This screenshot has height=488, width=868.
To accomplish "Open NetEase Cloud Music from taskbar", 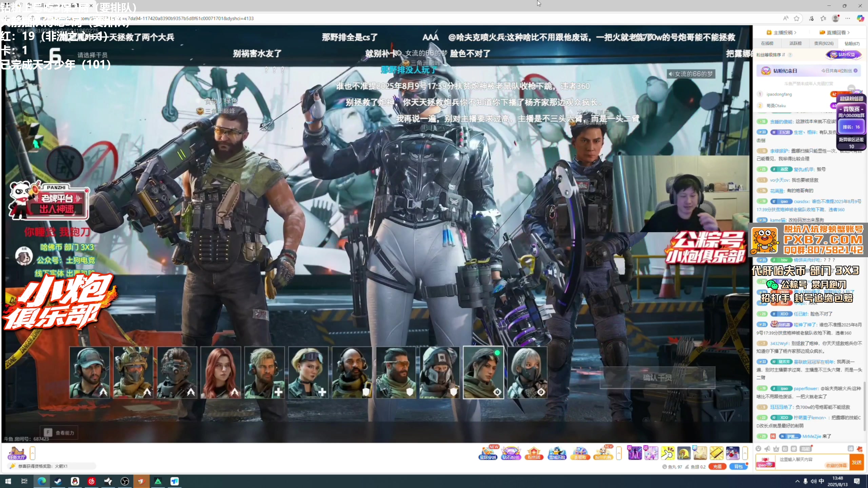I will 92,481.
